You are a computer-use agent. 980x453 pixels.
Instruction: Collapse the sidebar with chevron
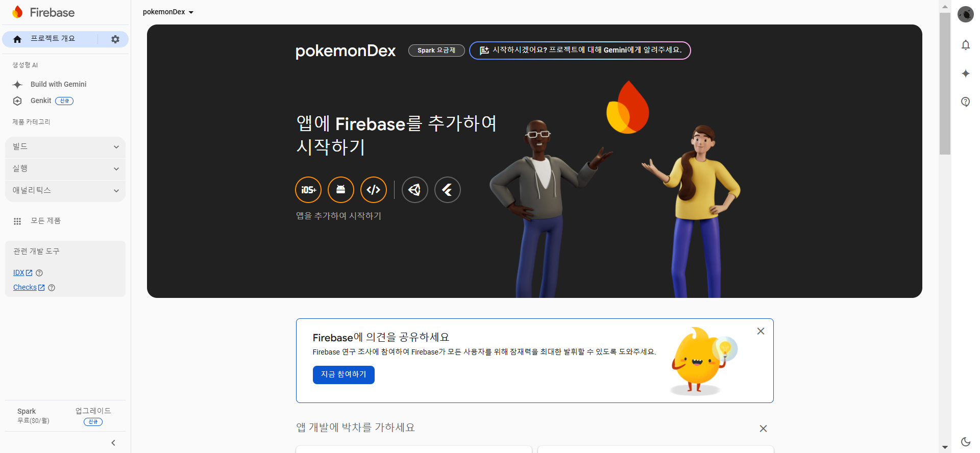pos(113,443)
